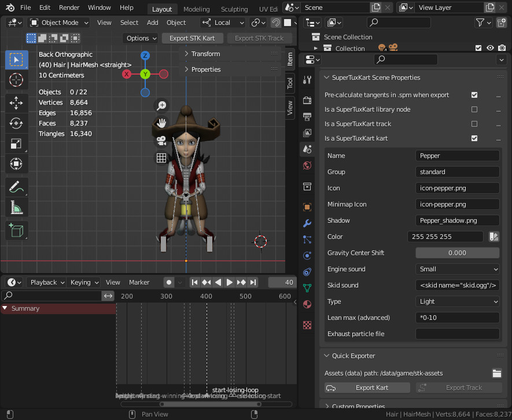Open the Scene properties tab

(x=307, y=149)
